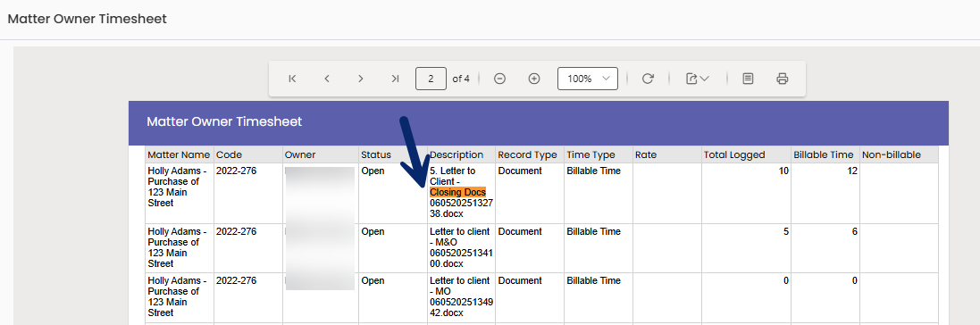Click the Code column header
Viewport: 980px width, 325px height.
coord(248,155)
